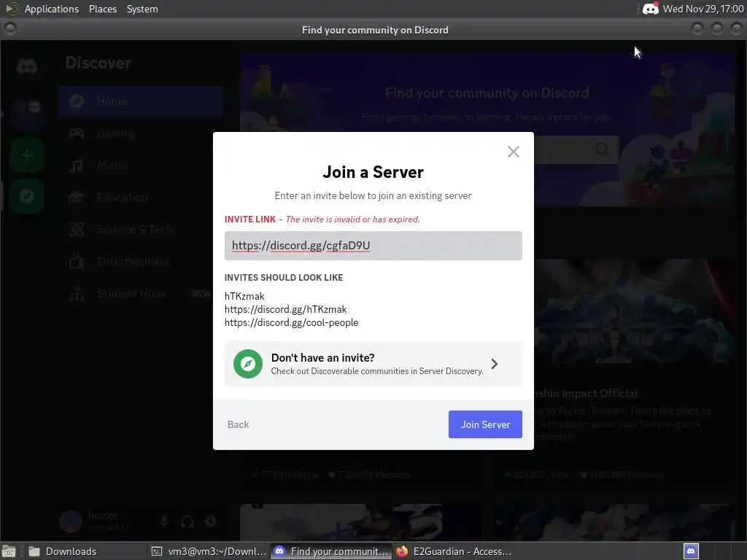Click the example link https://discord.gg/cool-people
The height and width of the screenshot is (560, 747).
tap(291, 322)
